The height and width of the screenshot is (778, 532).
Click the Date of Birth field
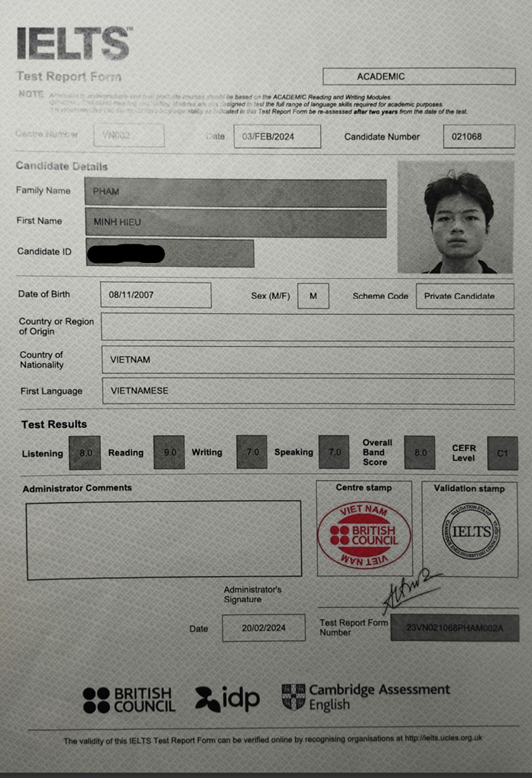click(156, 295)
